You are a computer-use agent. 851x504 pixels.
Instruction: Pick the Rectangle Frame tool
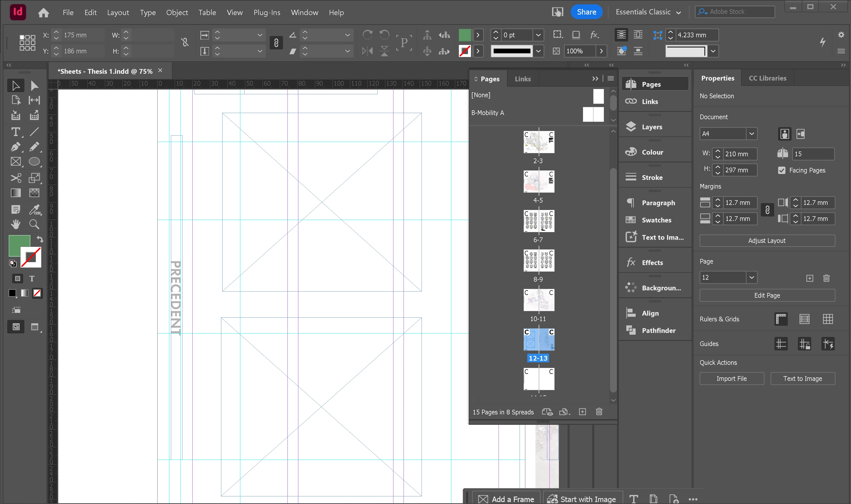(x=15, y=162)
